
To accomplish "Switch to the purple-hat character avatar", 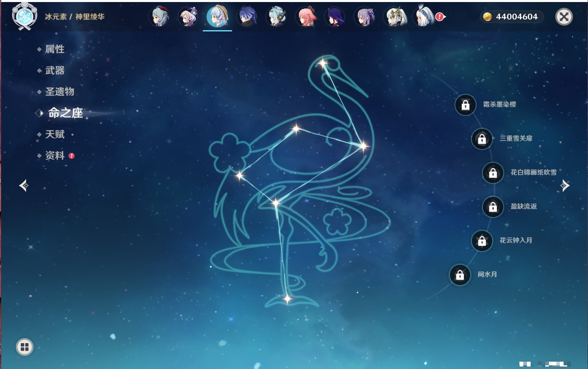I will 189,17.
